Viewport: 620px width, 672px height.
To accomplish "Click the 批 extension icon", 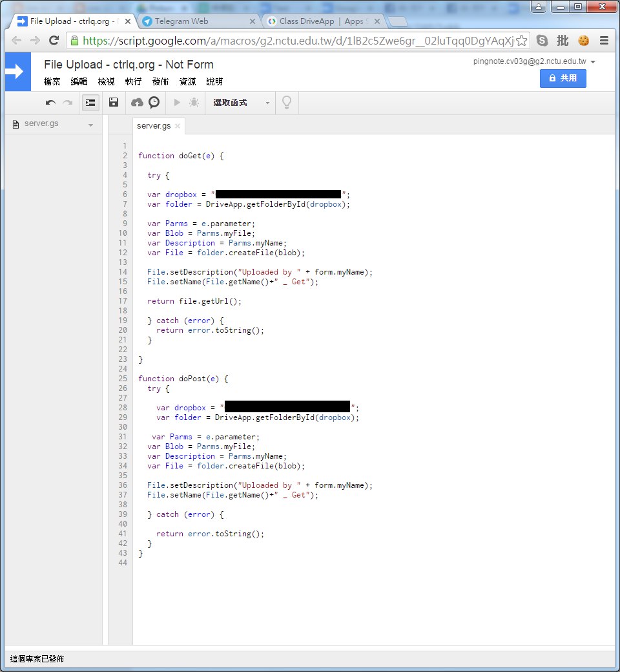I will coord(563,40).
